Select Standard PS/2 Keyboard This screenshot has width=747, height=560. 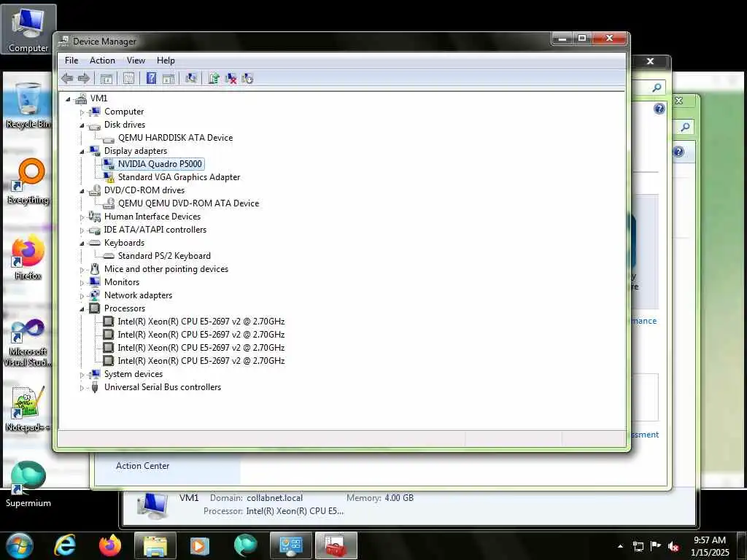pos(164,256)
